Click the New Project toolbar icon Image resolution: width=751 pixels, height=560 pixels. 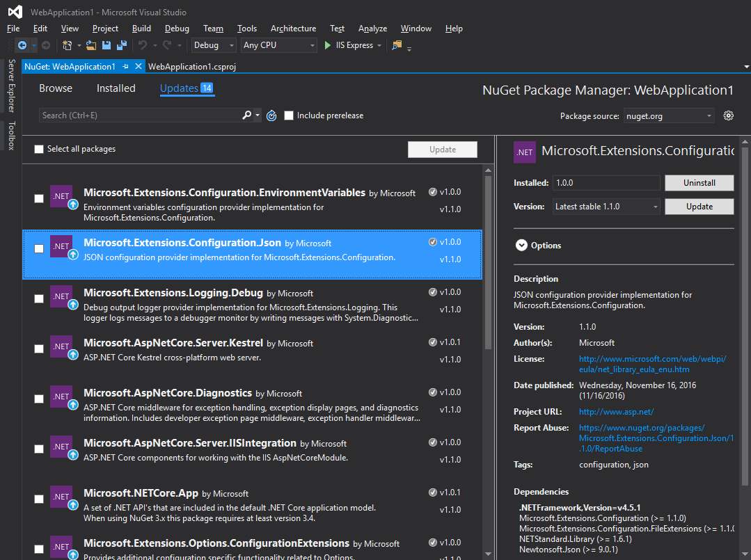pos(66,44)
